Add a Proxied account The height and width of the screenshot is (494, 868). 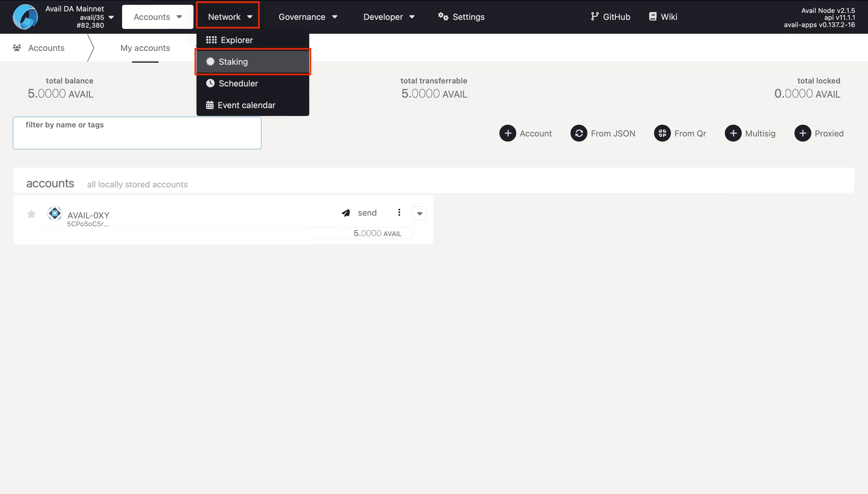point(819,133)
